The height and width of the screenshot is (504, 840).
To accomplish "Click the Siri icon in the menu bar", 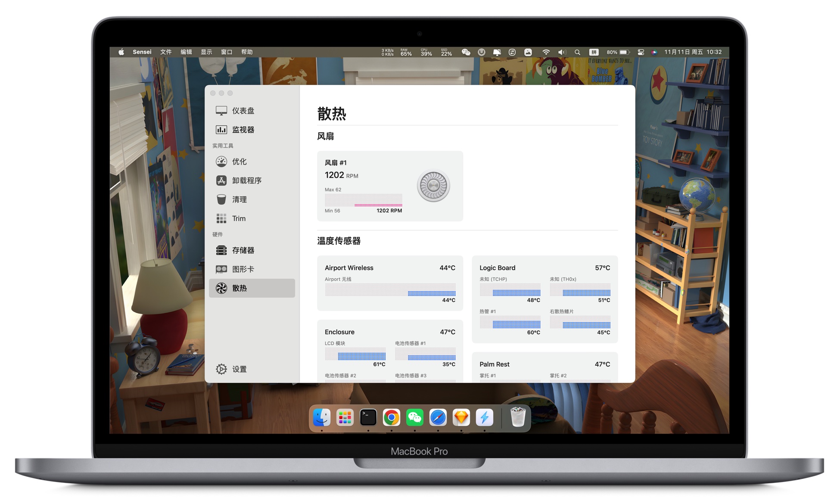I will (654, 52).
